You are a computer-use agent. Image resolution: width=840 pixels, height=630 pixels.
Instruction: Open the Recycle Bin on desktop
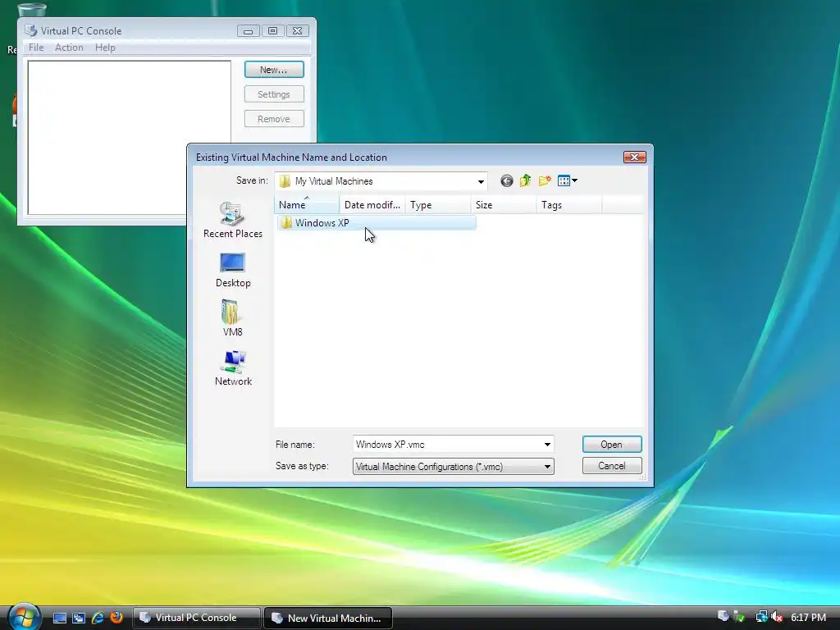click(32, 8)
